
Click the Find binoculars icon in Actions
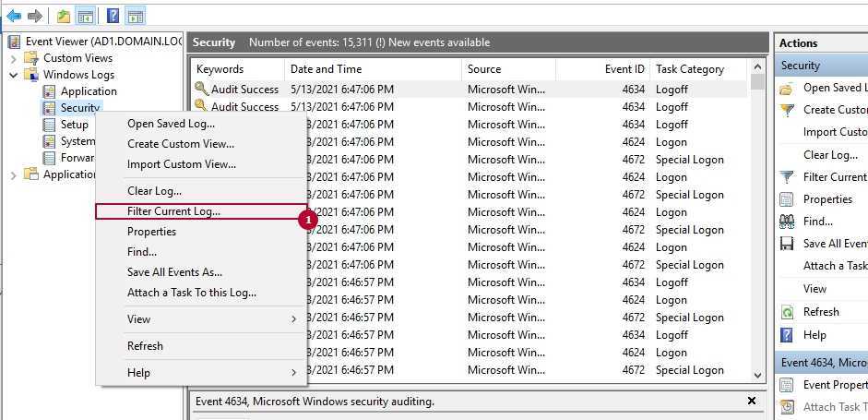pos(787,222)
